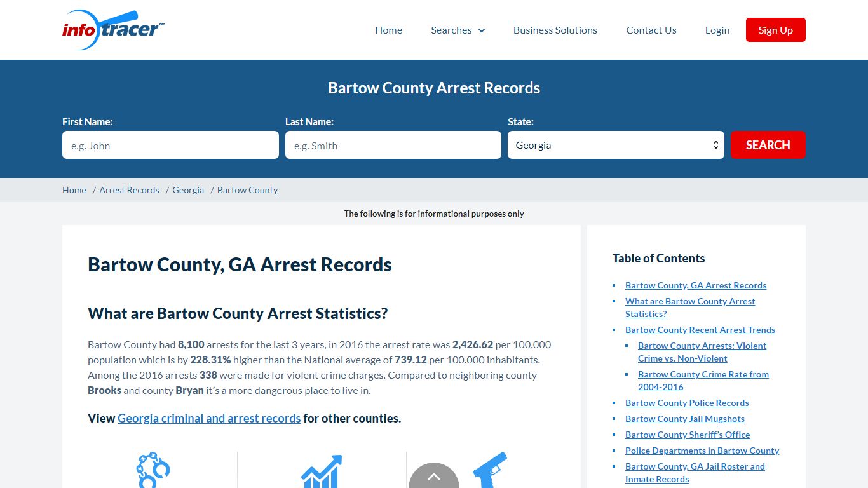The height and width of the screenshot is (488, 868).
Task: Open the Searches dropdown menu
Action: 458,30
